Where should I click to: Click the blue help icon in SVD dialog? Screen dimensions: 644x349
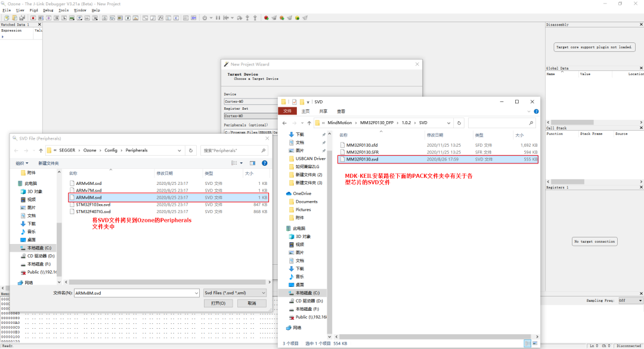pyautogui.click(x=265, y=163)
